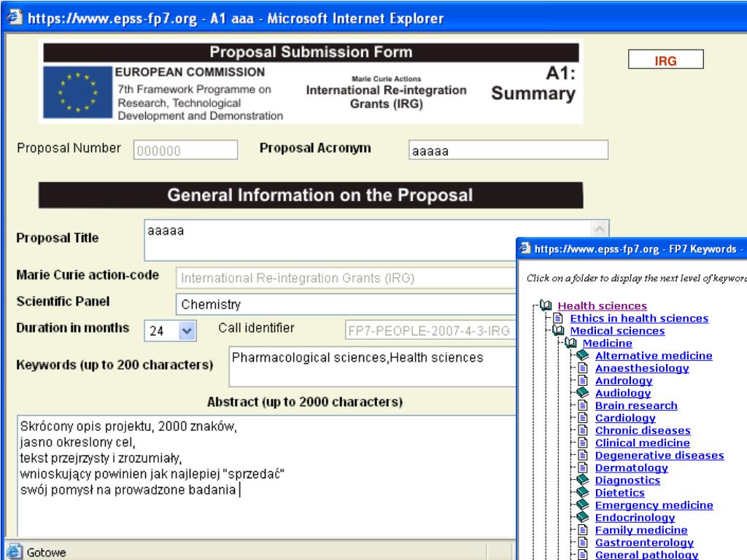This screenshot has height=560, width=747.
Task: Click the Internet Explorer icon in main title bar
Action: pos(15,17)
